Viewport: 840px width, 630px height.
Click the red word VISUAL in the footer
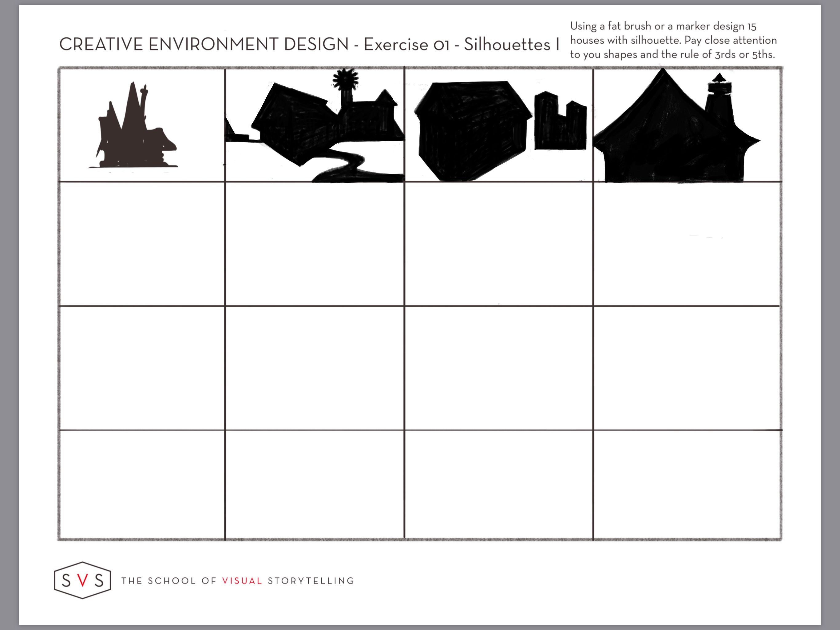(x=242, y=580)
